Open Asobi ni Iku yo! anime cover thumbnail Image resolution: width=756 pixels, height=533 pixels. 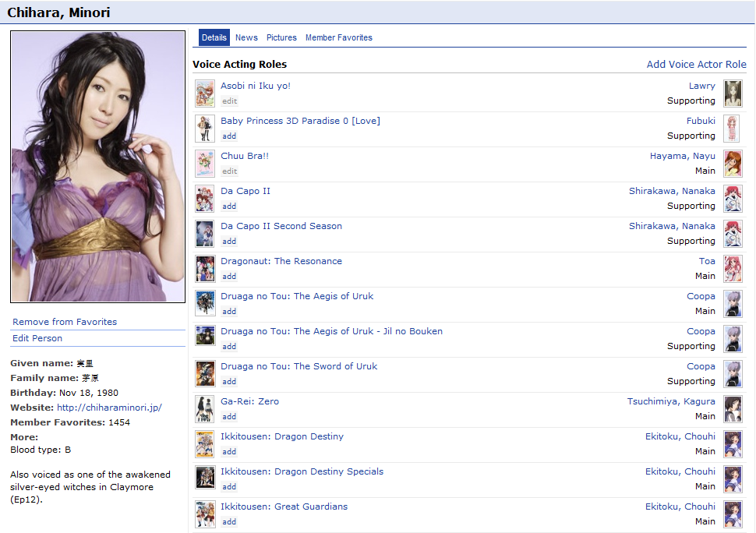[x=205, y=94]
